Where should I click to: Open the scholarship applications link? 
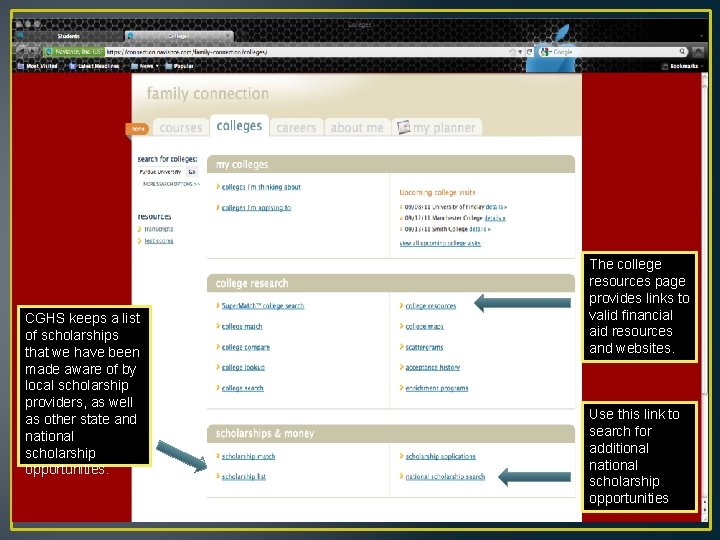[440, 456]
